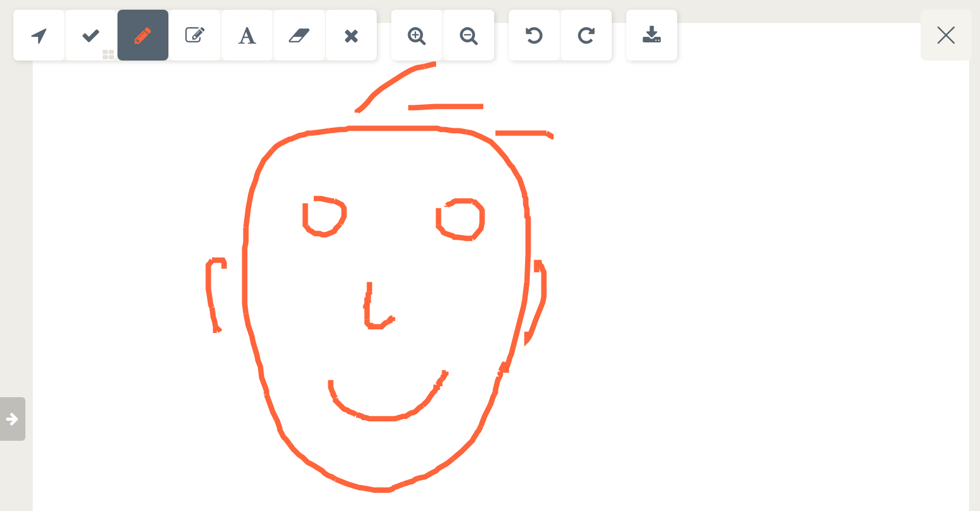Zoom out of the canvas
Screen dimensions: 980x511
pos(469,35)
